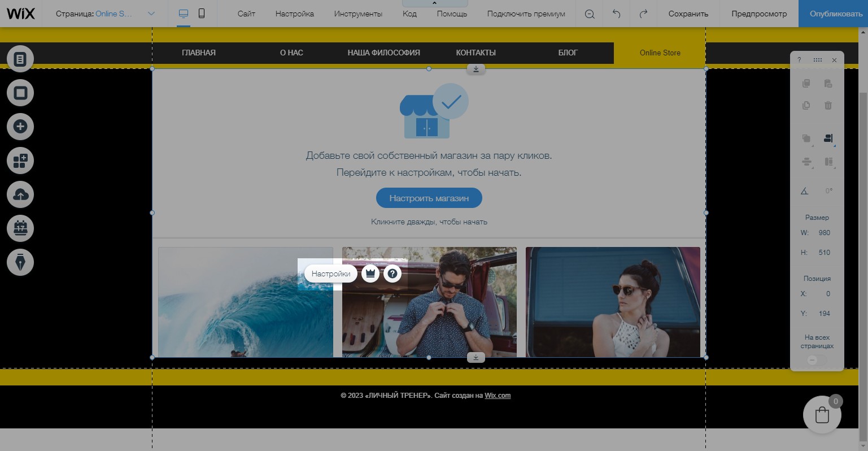
Task: Open the Страница page selector dropdown
Action: pyautogui.click(x=106, y=14)
